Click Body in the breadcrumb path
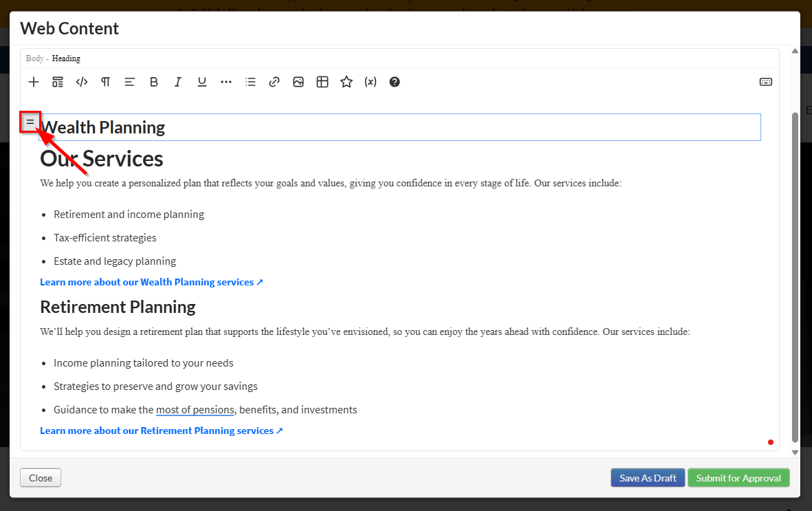The height and width of the screenshot is (511, 812). click(34, 58)
